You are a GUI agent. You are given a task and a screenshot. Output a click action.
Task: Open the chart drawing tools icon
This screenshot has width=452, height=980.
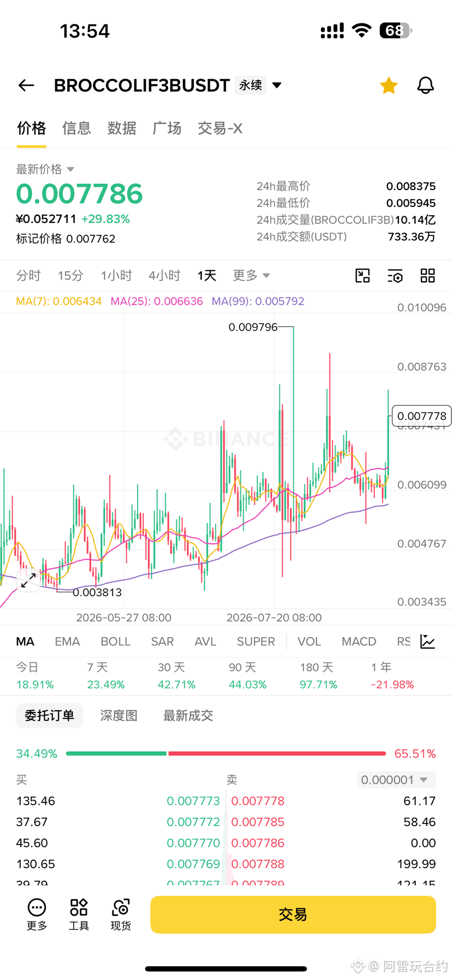pyautogui.click(x=362, y=276)
